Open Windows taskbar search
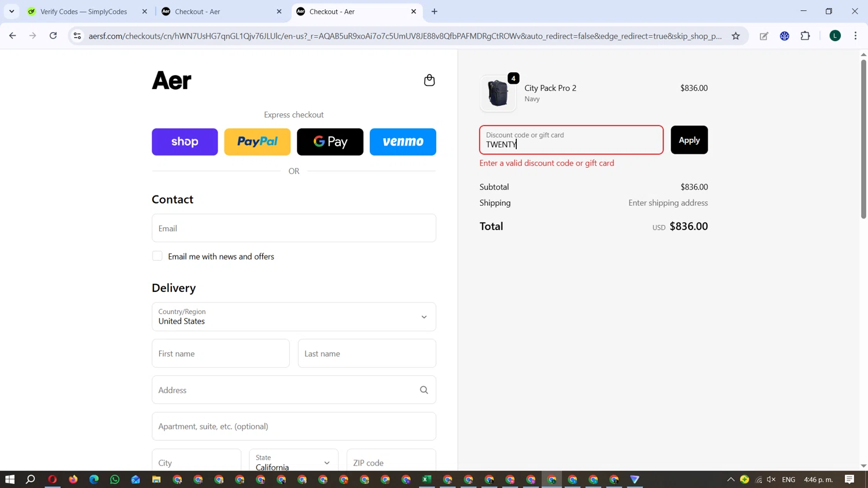868x488 pixels. pyautogui.click(x=31, y=479)
